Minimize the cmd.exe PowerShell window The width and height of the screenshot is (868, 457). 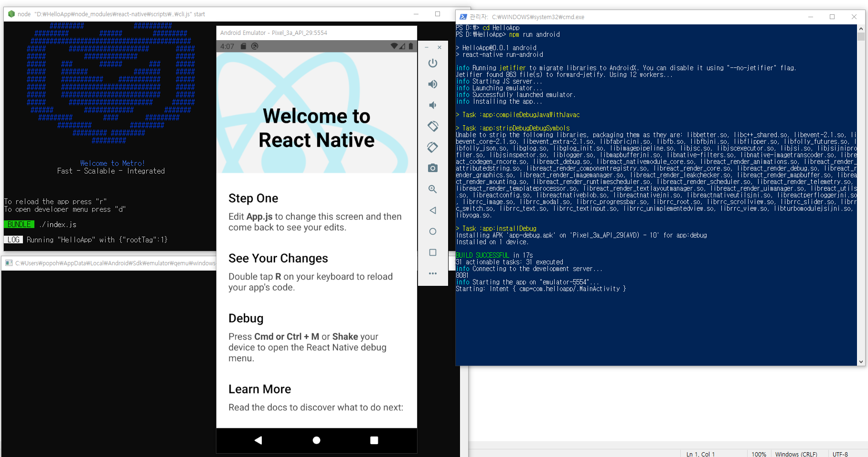[811, 17]
